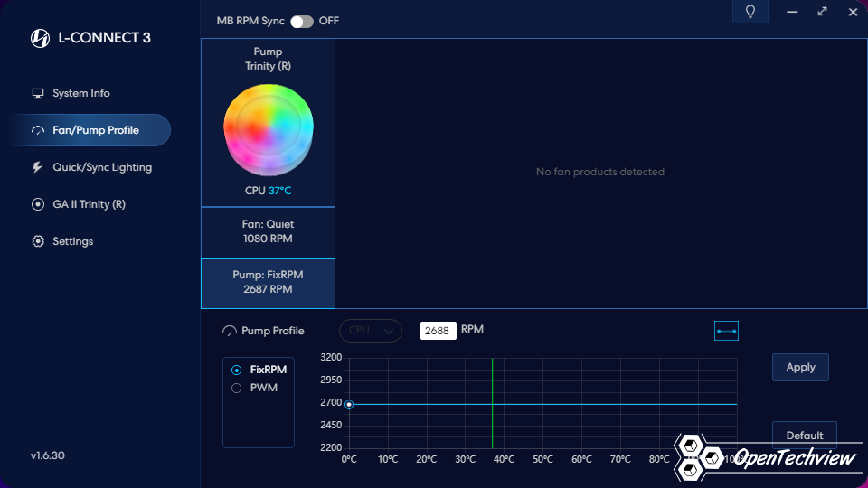Select the Fan: Quiet 1080 RPM tile
The image size is (868, 488).
click(x=268, y=232)
